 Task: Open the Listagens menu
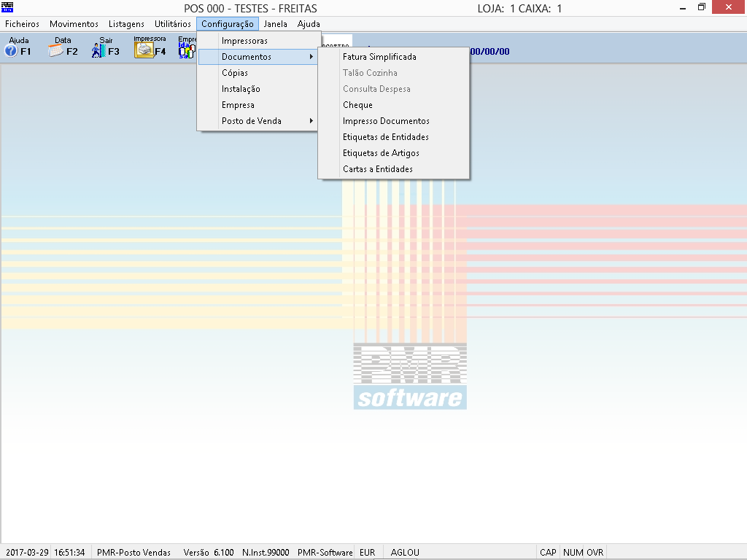click(126, 24)
